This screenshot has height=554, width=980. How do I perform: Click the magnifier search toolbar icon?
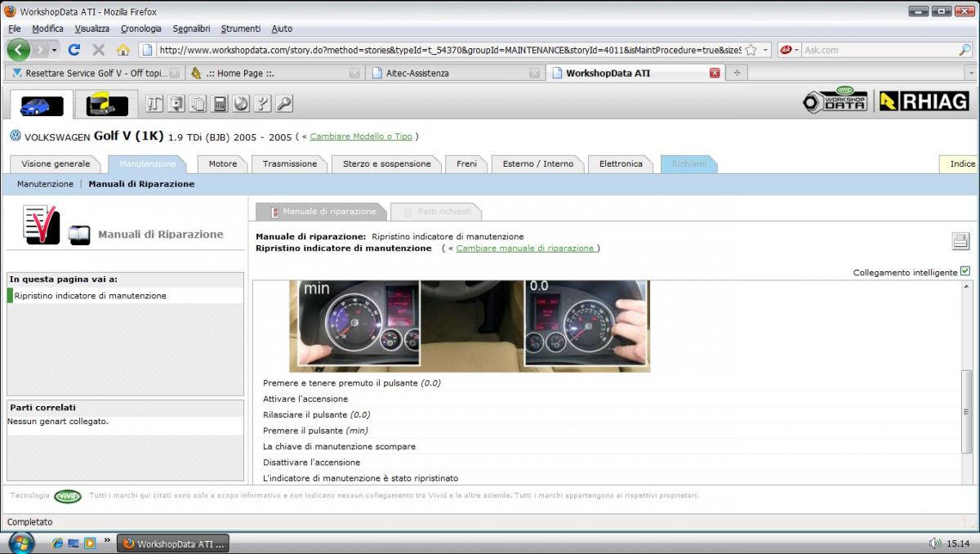tap(283, 104)
